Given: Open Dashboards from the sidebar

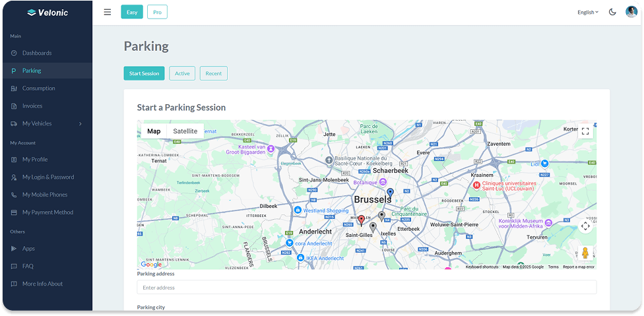Looking at the screenshot, I should click(x=37, y=53).
